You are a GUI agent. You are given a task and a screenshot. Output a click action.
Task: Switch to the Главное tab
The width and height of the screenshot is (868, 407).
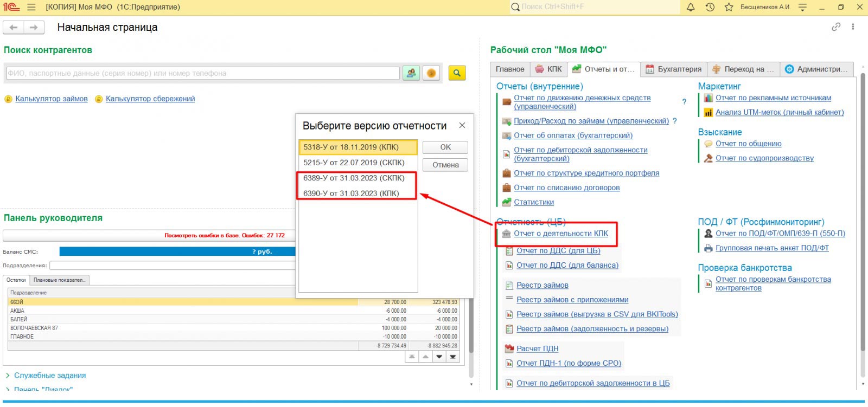510,69
